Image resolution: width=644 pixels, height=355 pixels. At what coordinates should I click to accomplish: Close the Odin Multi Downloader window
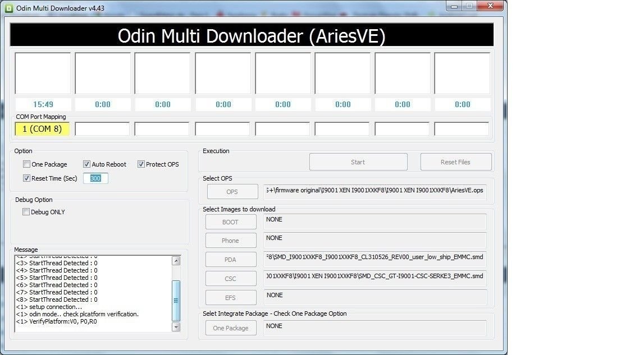coord(490,6)
